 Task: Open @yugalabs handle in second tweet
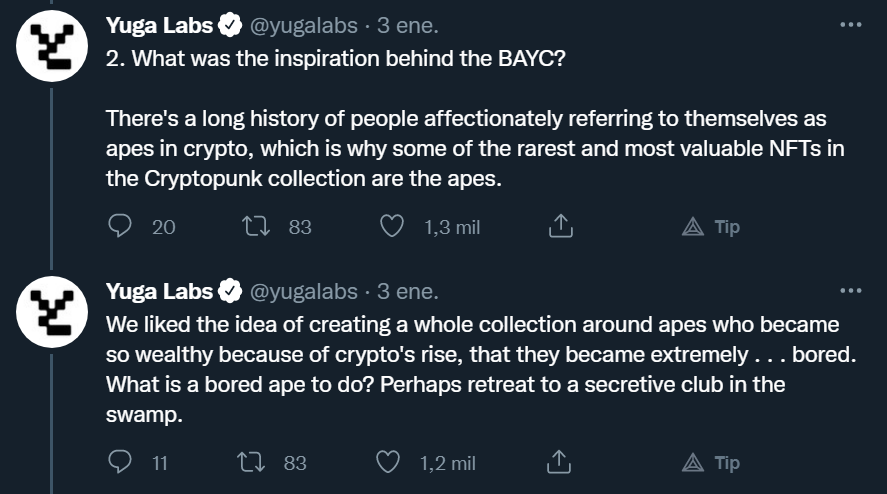click(304, 291)
